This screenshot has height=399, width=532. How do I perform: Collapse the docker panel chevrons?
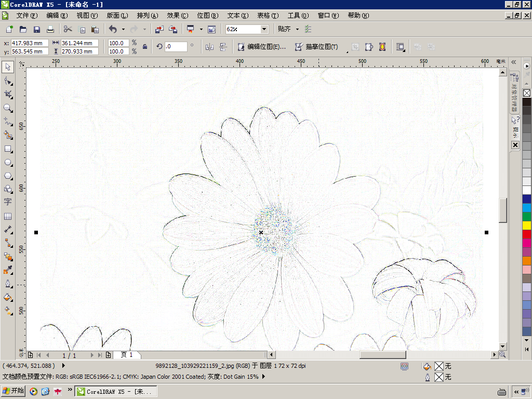point(514,62)
